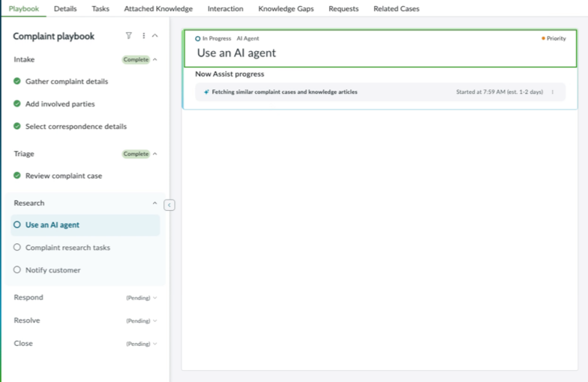Click the Intake stage label
The height and width of the screenshot is (382, 588).
(24, 59)
